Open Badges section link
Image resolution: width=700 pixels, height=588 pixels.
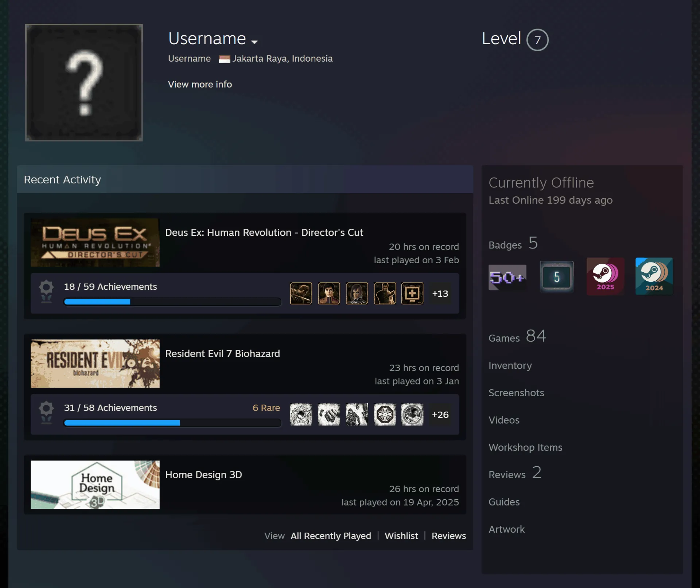point(513,243)
